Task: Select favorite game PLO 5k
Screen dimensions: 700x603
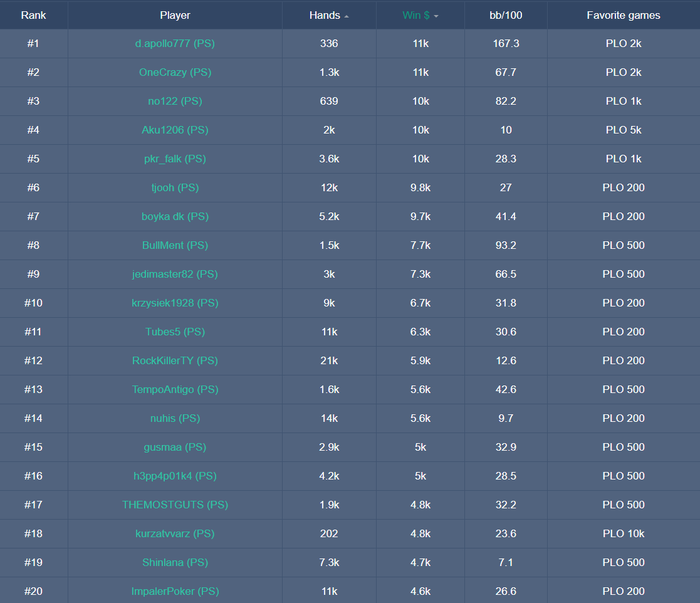Action: tap(623, 130)
